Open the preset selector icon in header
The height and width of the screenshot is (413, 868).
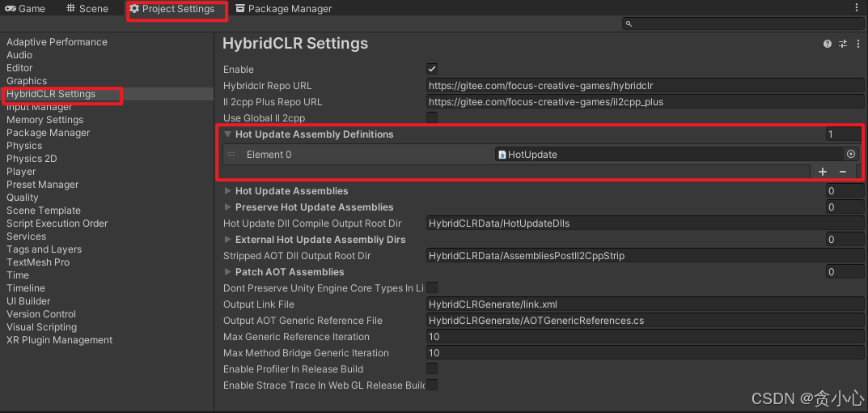[x=843, y=44]
